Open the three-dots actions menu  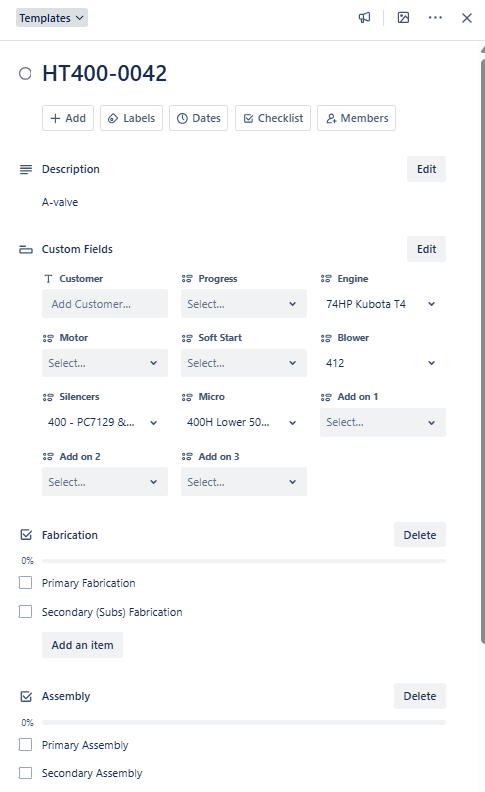point(435,18)
